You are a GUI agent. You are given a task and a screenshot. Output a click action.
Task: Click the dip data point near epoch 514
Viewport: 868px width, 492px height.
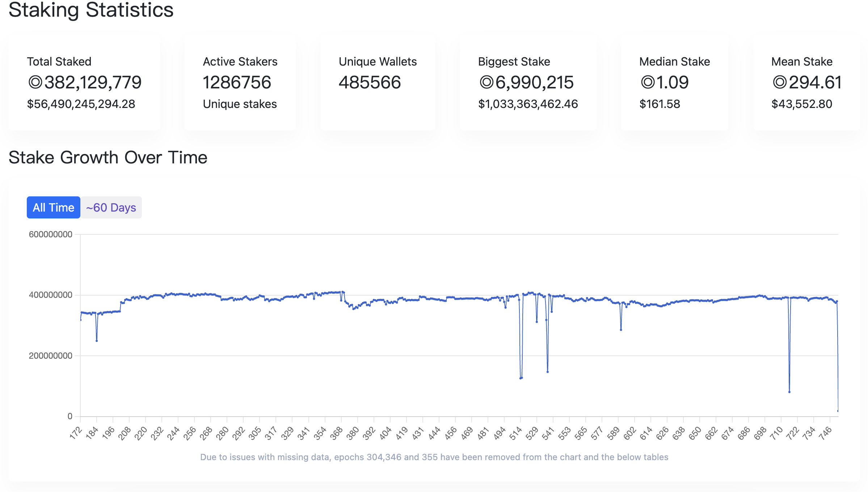(521, 378)
